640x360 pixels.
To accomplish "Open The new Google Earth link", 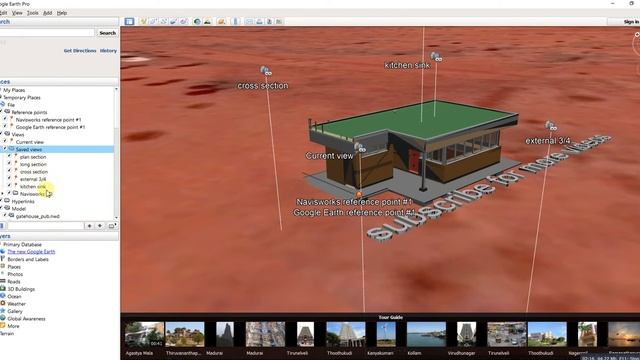I will 31,252.
